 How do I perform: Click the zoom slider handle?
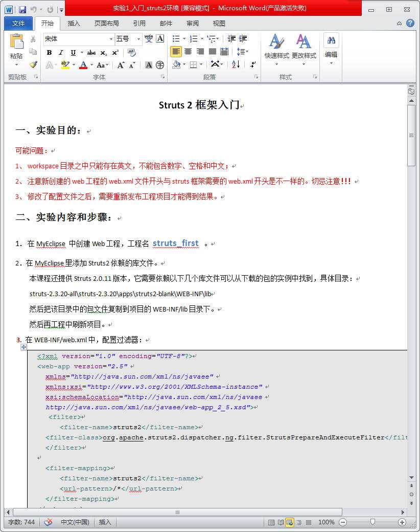click(x=372, y=522)
